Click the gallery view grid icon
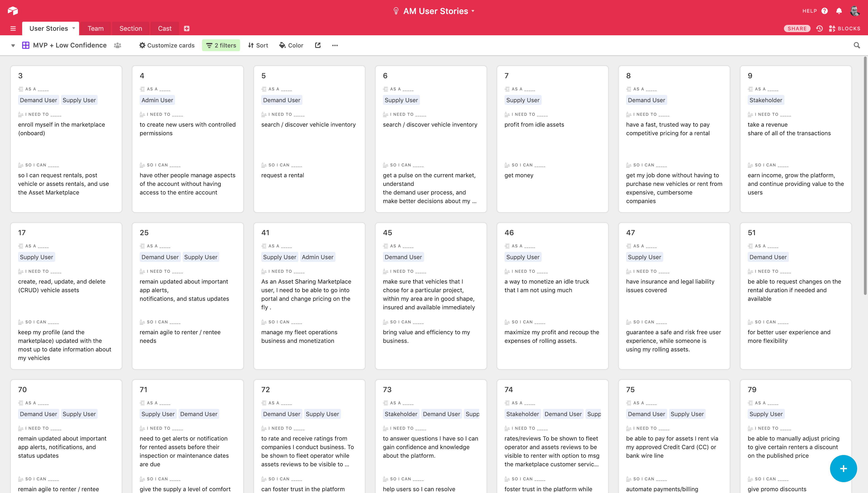Screen dimensions: 868x493 [x=26, y=45]
